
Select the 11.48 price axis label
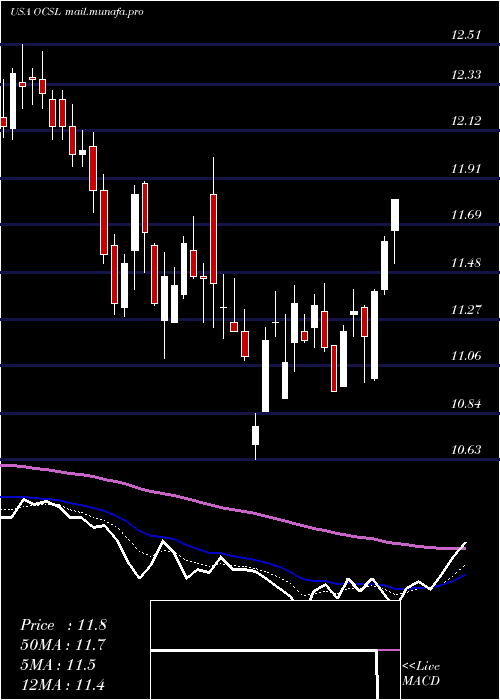click(466, 262)
